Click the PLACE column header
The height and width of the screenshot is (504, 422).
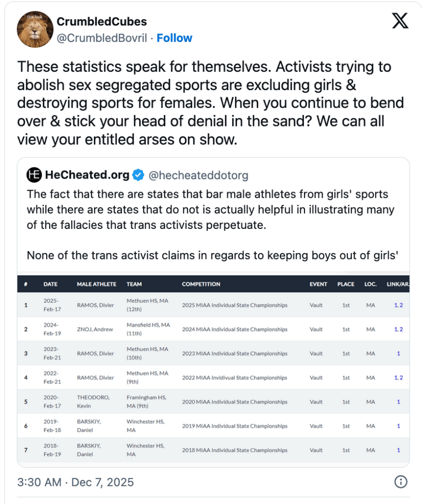tap(346, 284)
